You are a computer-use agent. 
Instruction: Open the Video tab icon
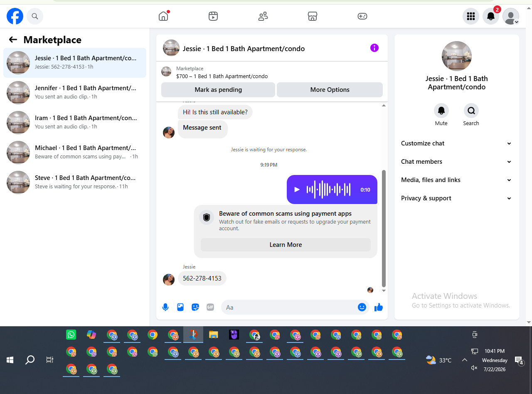[213, 16]
